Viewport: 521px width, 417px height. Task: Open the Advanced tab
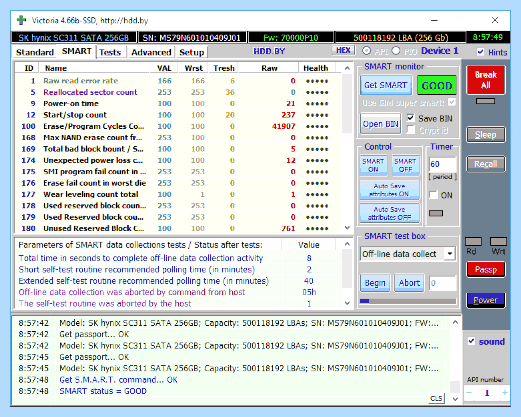pos(151,52)
